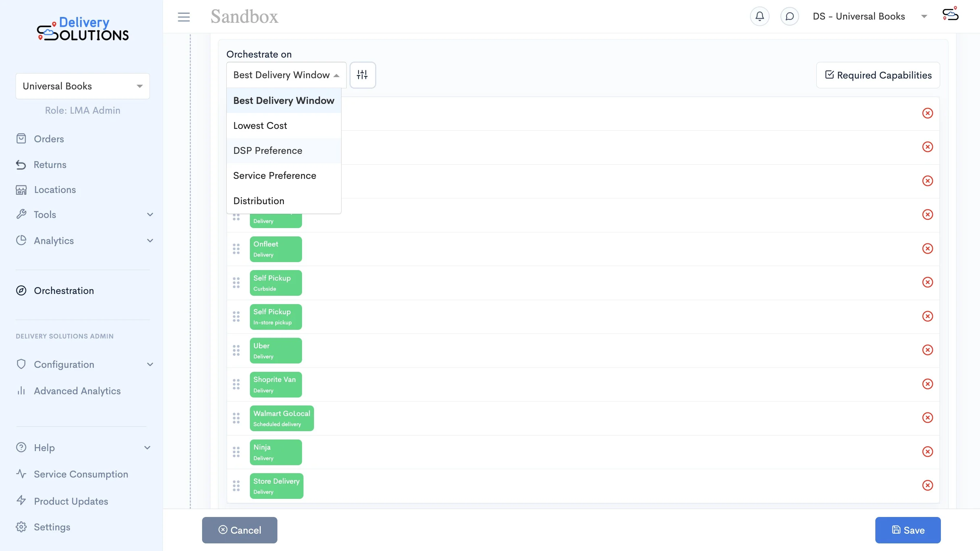The width and height of the screenshot is (980, 551).
Task: Click the Ninja Delivery tag
Action: pos(276,453)
